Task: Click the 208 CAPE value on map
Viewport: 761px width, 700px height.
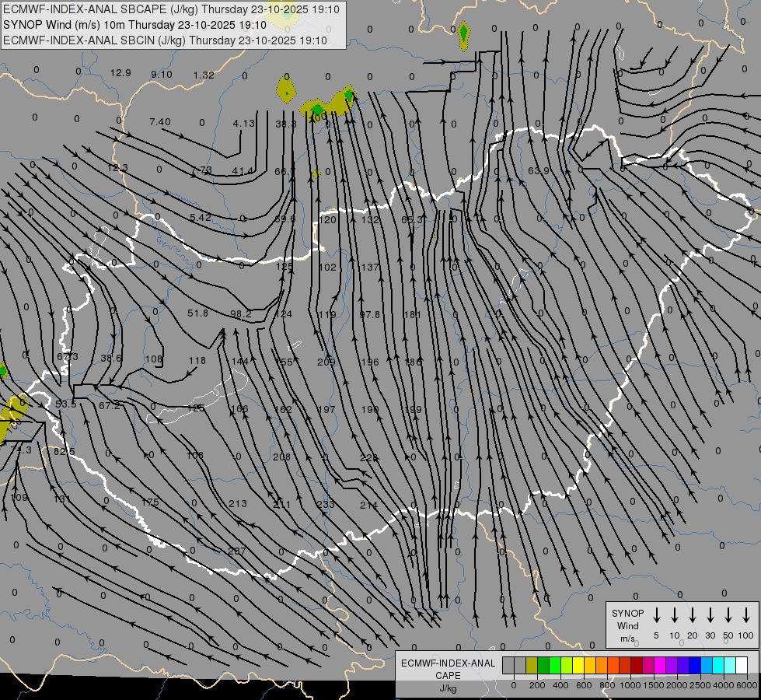Action: tap(281, 457)
